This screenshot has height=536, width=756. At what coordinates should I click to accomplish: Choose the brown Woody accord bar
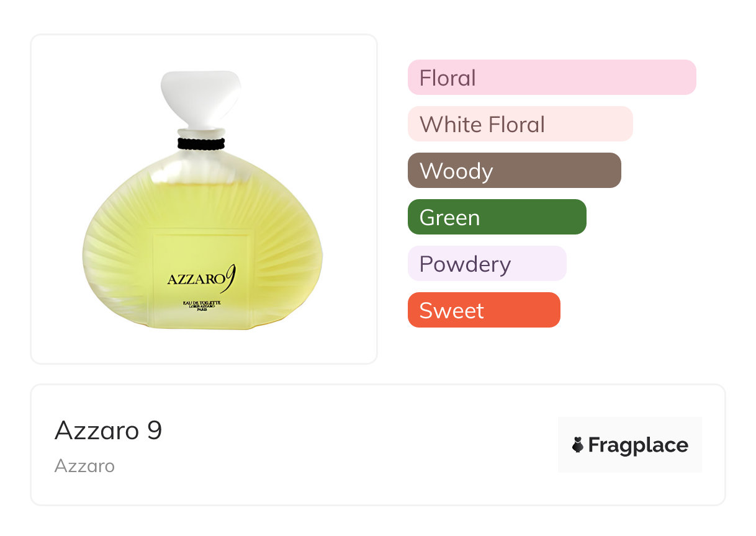pos(514,171)
